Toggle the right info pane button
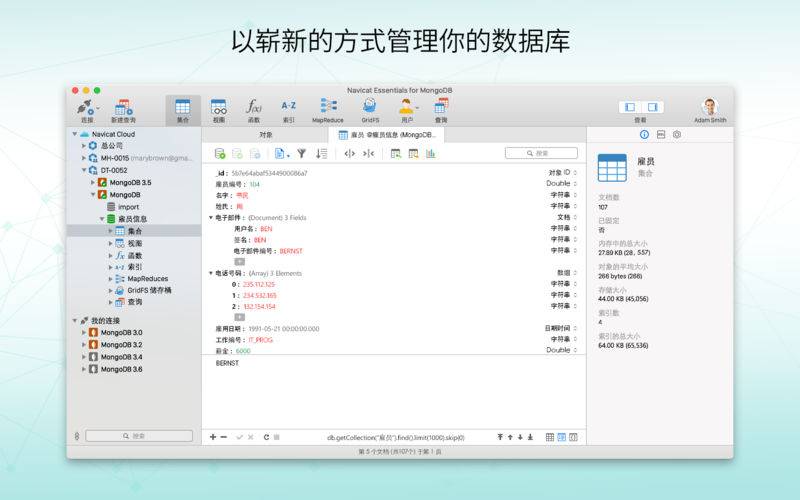Image resolution: width=800 pixels, height=500 pixels. [652, 107]
